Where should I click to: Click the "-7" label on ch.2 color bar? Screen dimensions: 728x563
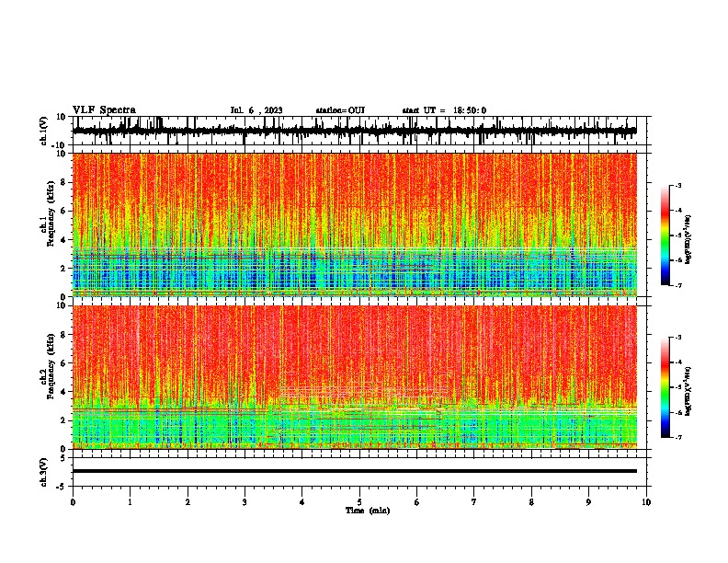point(677,437)
